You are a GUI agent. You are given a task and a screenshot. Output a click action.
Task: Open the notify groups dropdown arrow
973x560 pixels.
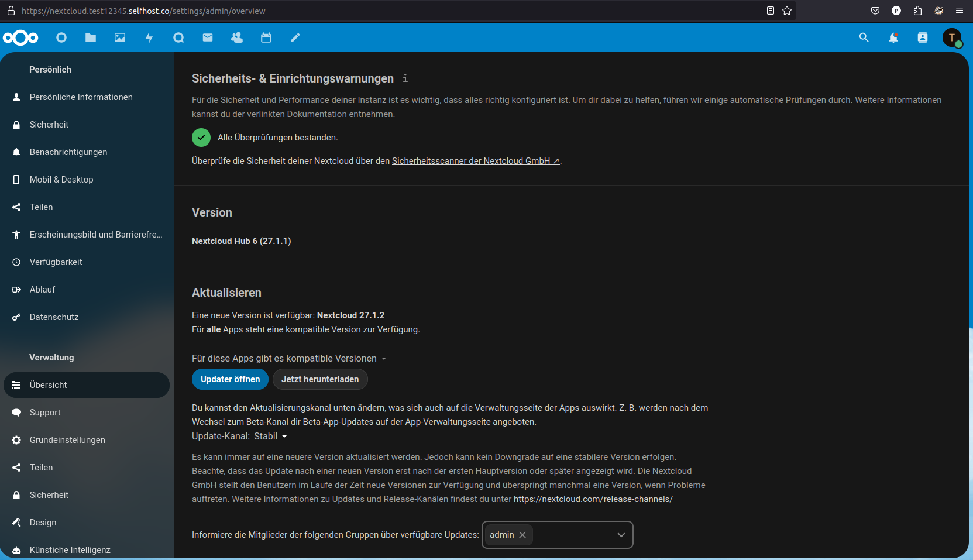(621, 535)
